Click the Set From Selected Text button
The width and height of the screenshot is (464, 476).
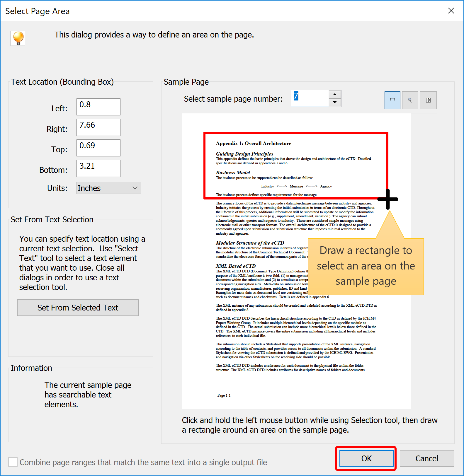[78, 308]
